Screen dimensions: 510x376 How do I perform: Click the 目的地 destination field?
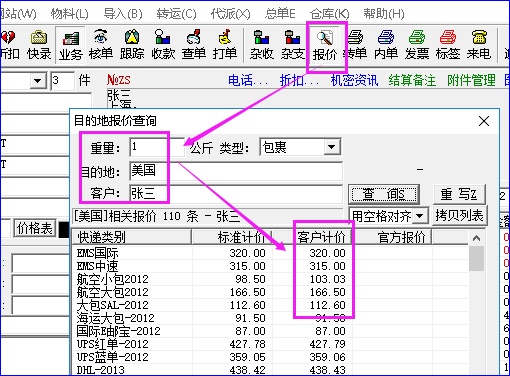pos(236,171)
